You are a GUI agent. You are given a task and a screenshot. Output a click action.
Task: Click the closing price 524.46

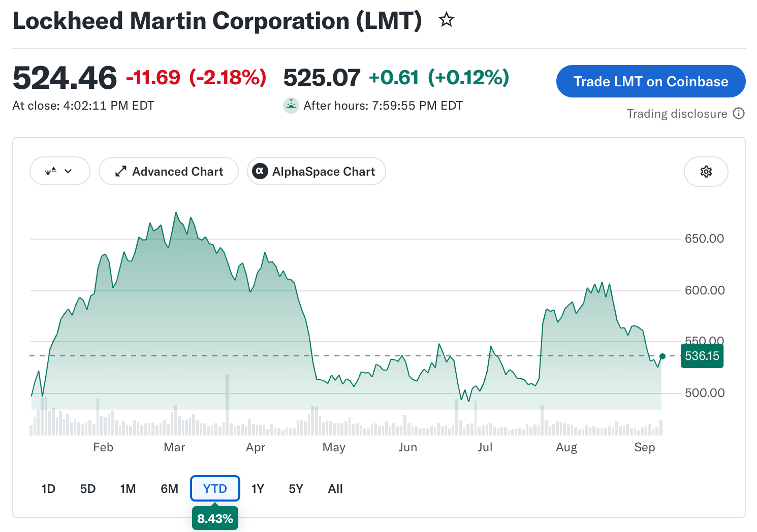click(x=65, y=78)
